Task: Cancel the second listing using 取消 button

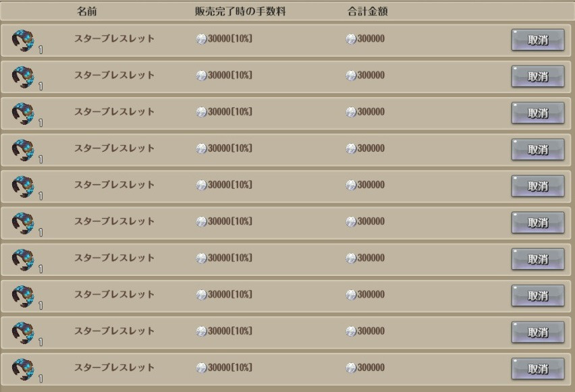Action: tap(538, 76)
